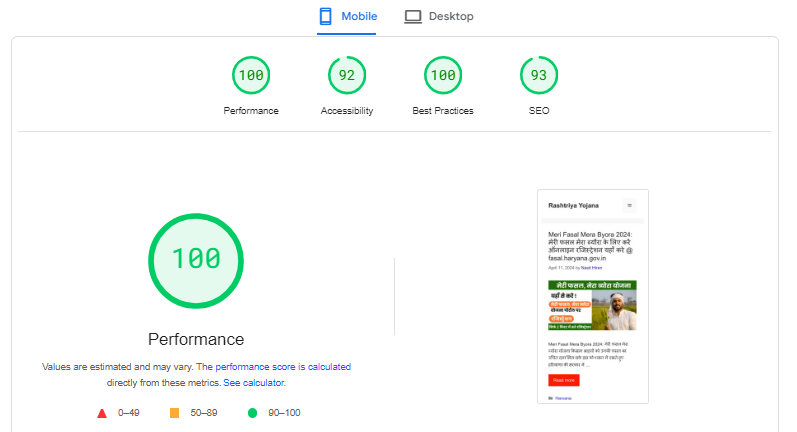The image size is (797, 432).
Task: Click the orange square 50–89 legend marker
Action: [x=174, y=413]
